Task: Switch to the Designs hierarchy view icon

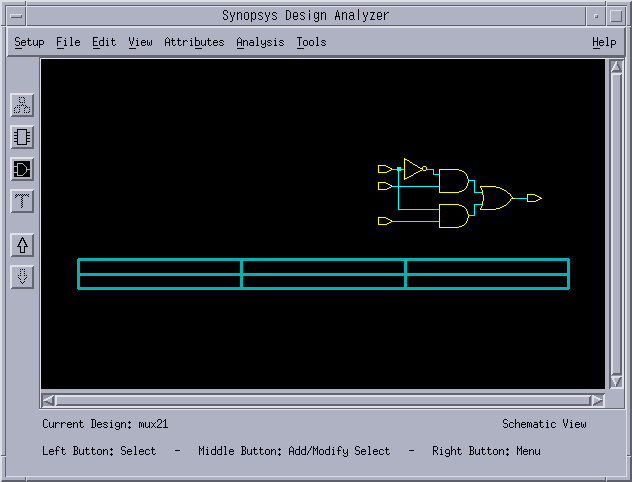Action: [x=22, y=105]
